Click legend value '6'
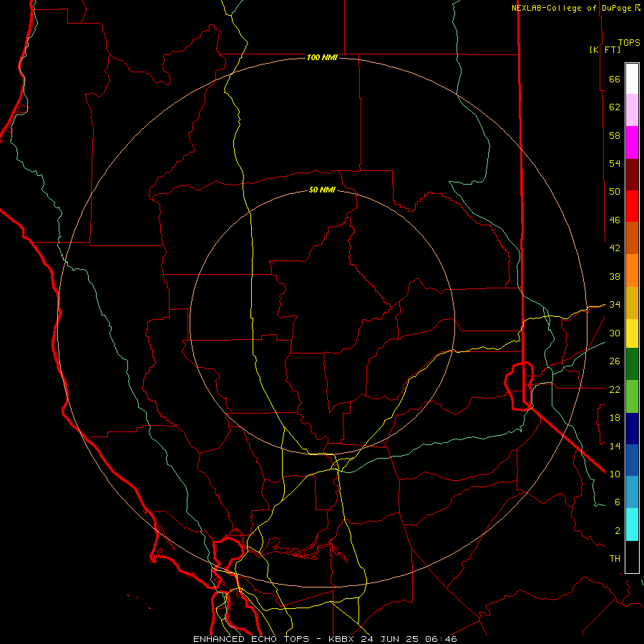This screenshot has height=644, width=644. [x=618, y=502]
